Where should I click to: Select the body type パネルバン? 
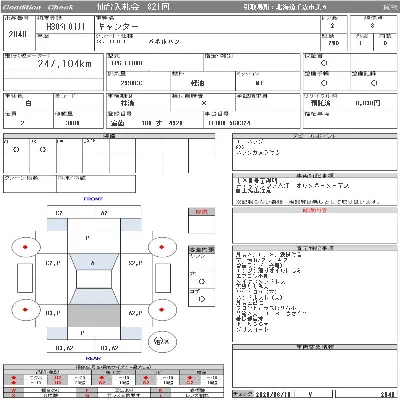tap(163, 42)
